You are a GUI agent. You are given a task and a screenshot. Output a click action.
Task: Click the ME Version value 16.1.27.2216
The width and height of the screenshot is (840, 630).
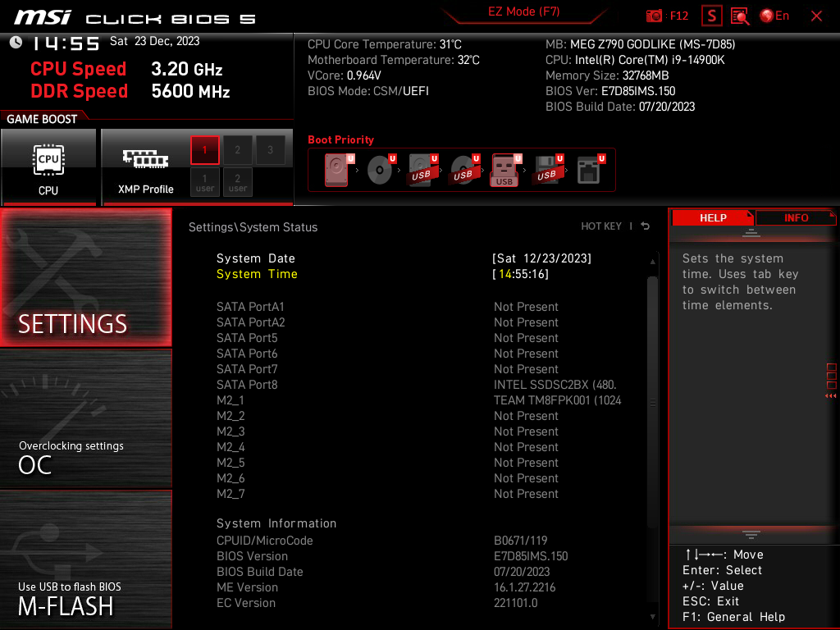pos(524,587)
